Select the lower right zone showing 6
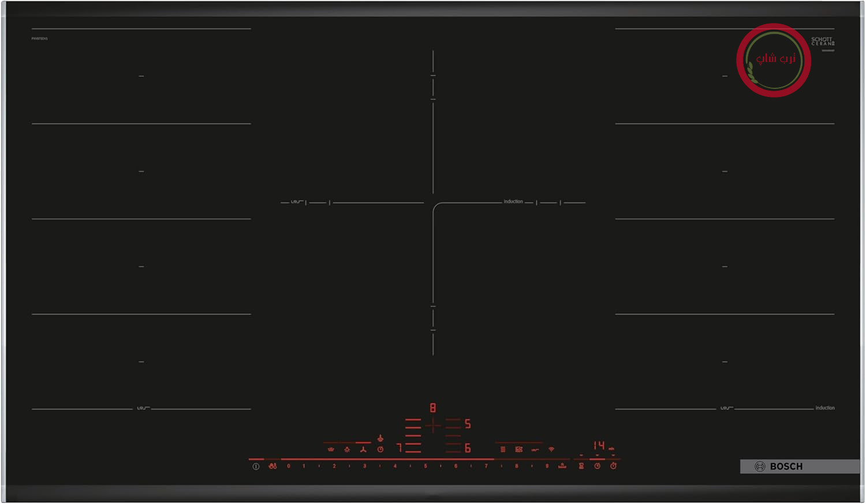 click(468, 449)
